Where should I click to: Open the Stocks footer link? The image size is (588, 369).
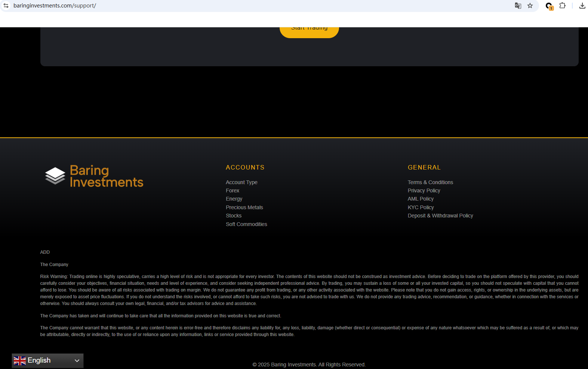tap(234, 216)
